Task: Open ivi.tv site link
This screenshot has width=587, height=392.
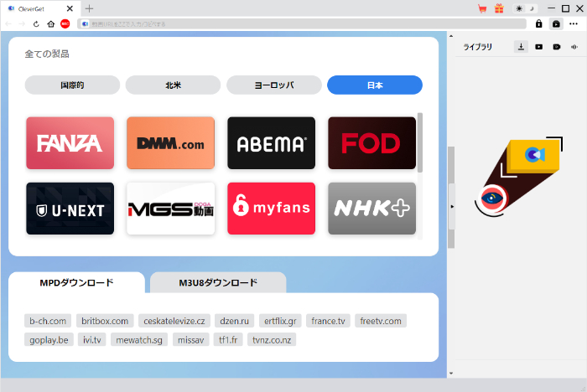Action: pyautogui.click(x=92, y=340)
